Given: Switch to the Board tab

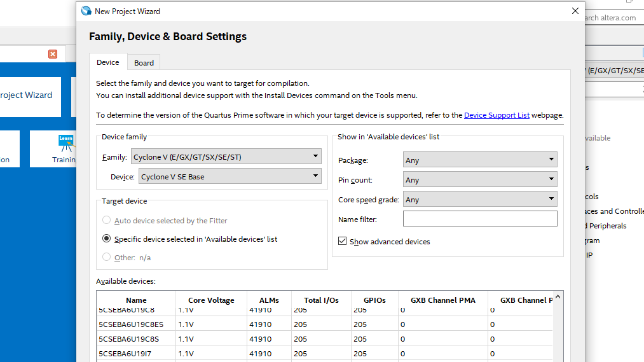Looking at the screenshot, I should [x=144, y=63].
